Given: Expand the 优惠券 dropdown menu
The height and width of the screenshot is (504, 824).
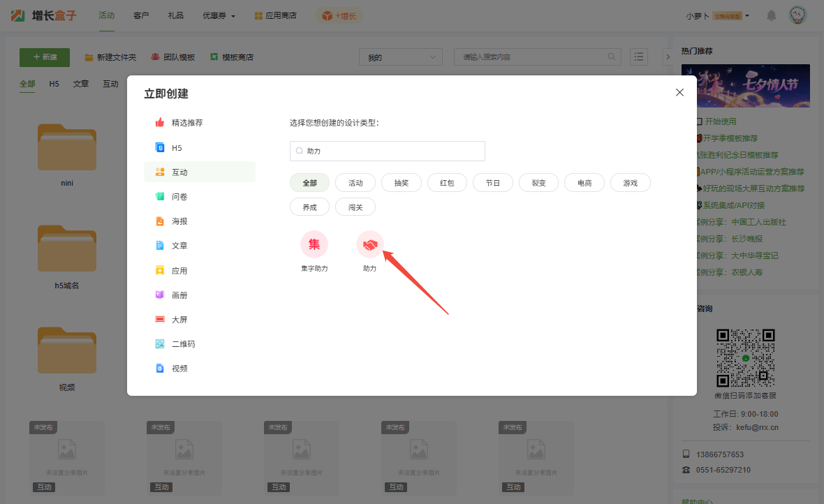Looking at the screenshot, I should (x=219, y=15).
